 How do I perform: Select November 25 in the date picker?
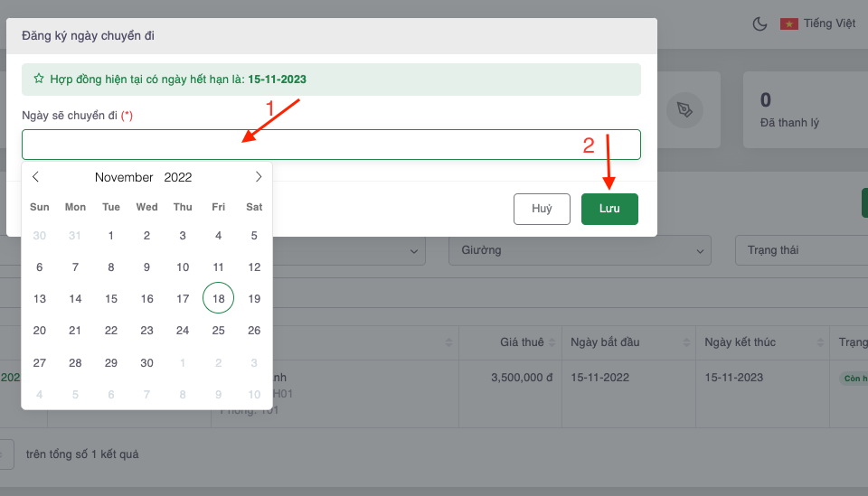(218, 331)
